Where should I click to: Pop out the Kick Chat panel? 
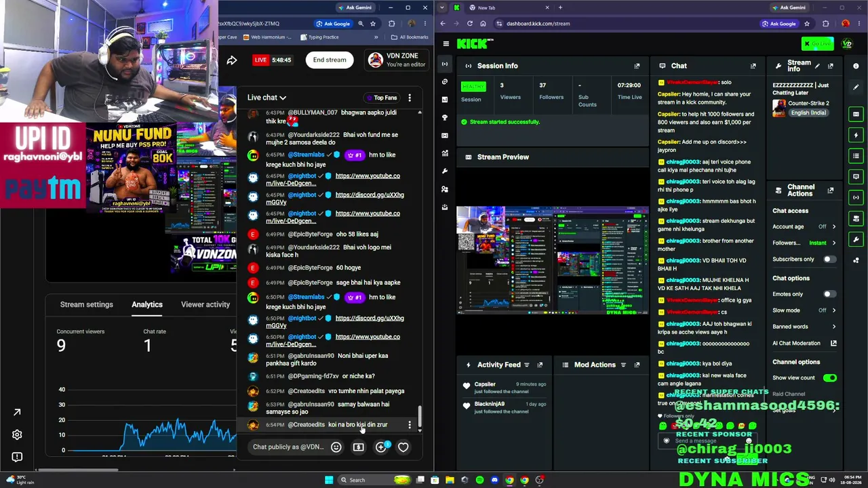click(753, 66)
